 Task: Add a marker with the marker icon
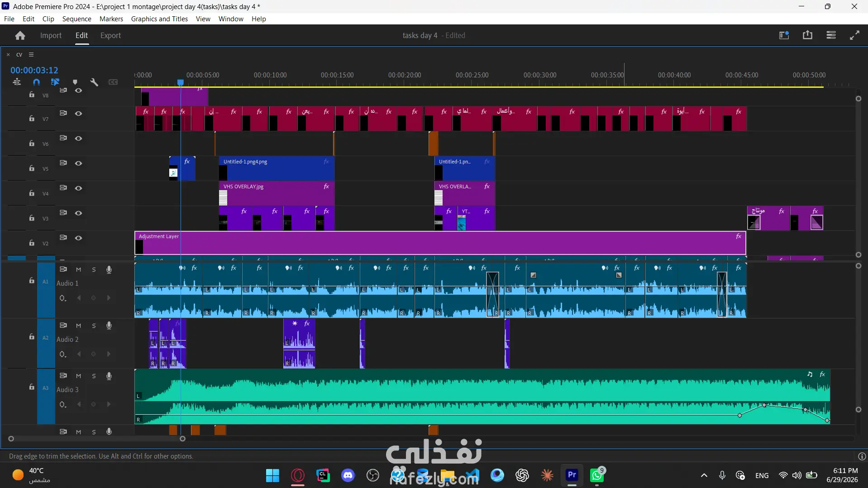click(x=75, y=82)
